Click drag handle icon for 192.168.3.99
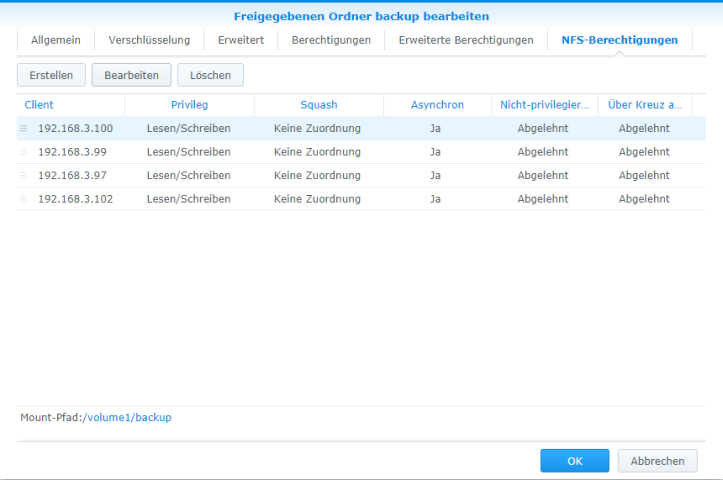723x480 pixels. 24,152
